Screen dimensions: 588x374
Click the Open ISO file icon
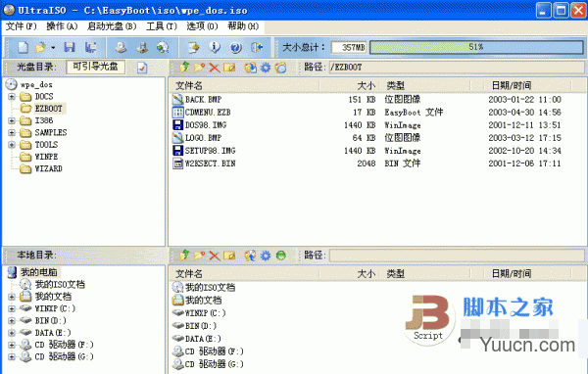coord(40,47)
